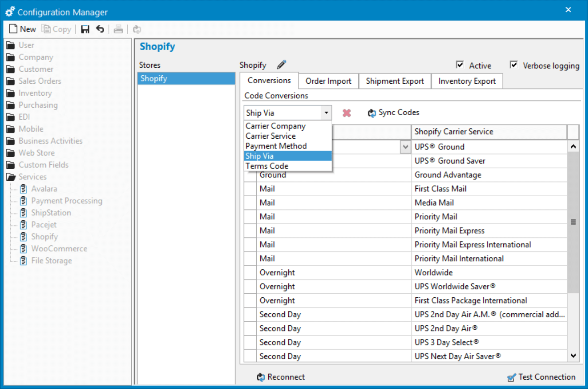Switch to the Shipment Export tab

(395, 81)
